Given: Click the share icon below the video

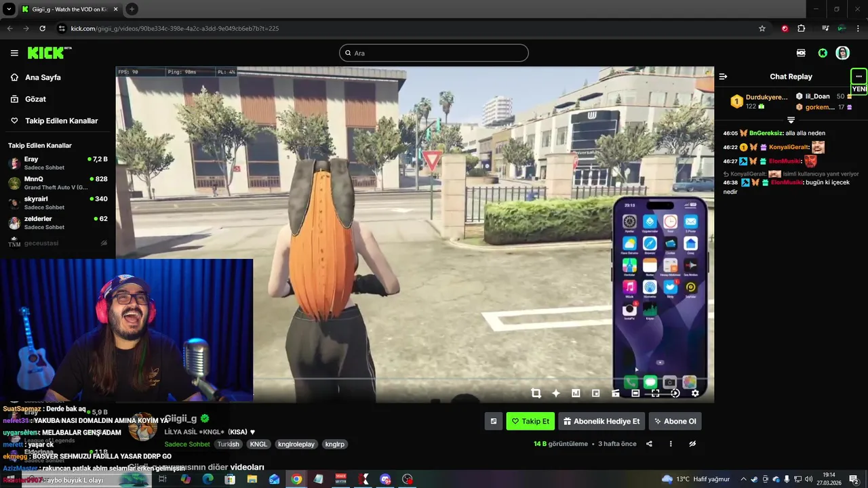Looking at the screenshot, I should (x=649, y=444).
